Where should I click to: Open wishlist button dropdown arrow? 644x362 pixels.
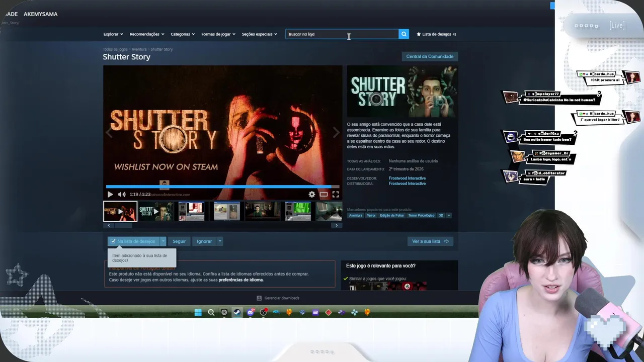coord(163,241)
